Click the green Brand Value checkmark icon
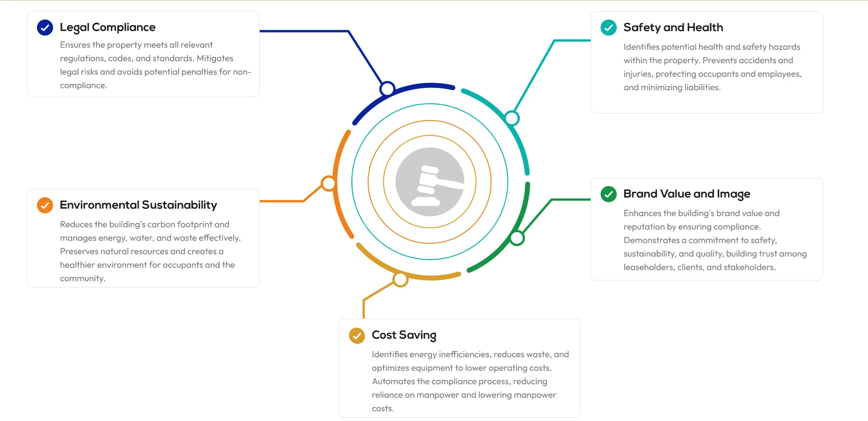868x421 pixels. pyautogui.click(x=608, y=194)
